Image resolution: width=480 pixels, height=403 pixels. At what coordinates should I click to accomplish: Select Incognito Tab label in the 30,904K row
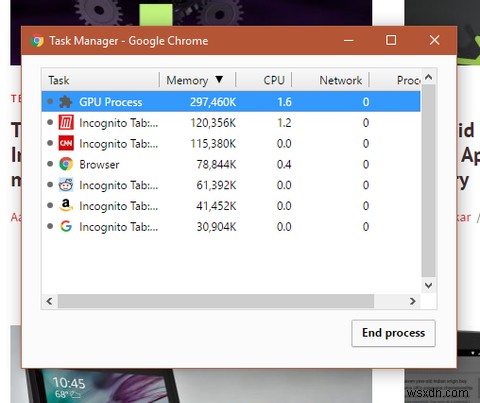point(119,227)
